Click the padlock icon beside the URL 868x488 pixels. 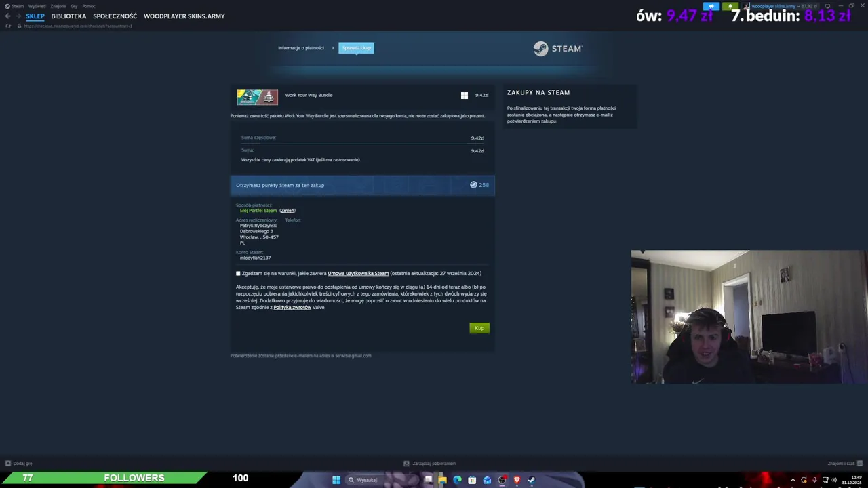[x=19, y=26]
